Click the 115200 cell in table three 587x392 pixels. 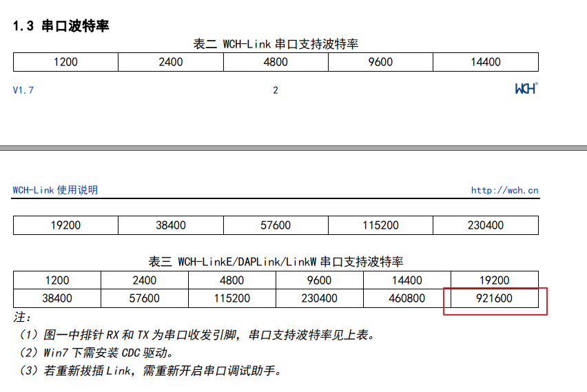pos(231,298)
